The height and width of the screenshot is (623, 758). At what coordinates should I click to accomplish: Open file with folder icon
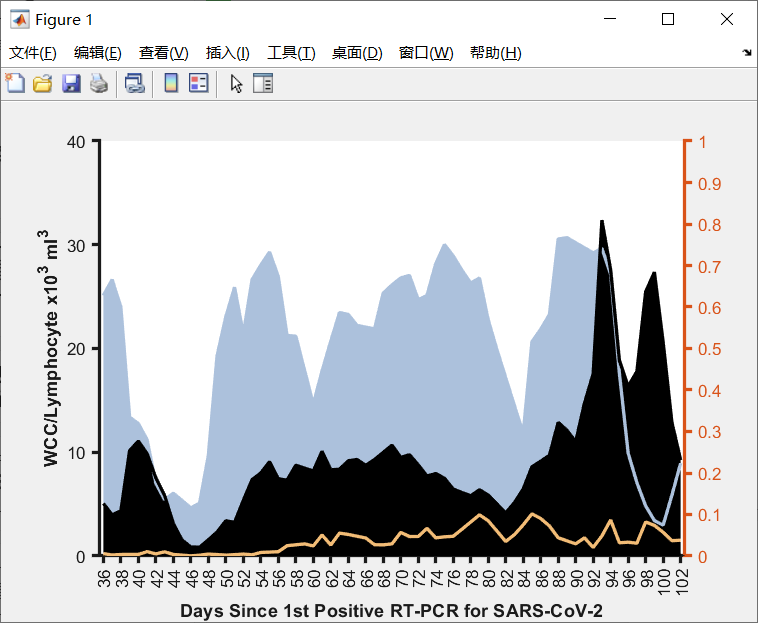[x=43, y=84]
